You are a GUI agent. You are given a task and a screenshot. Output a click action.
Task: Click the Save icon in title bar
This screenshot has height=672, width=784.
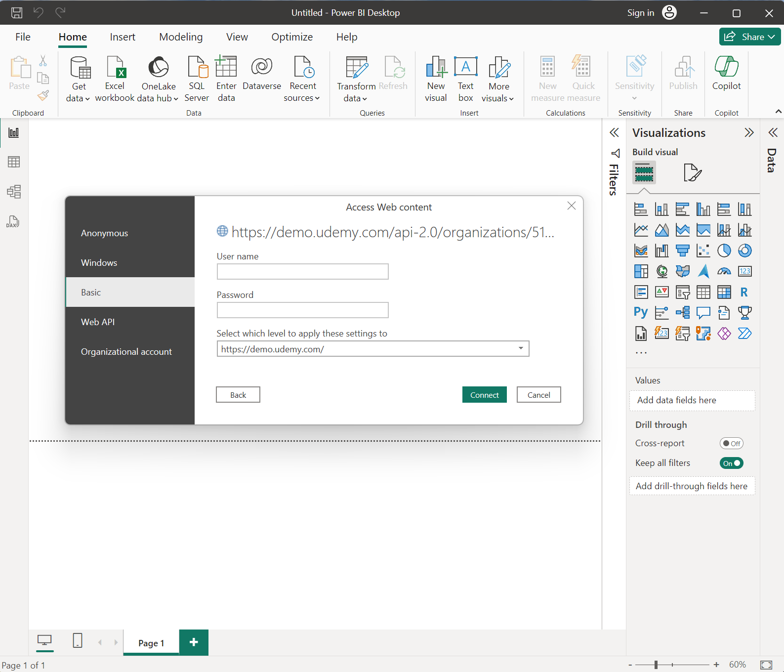coord(17,12)
